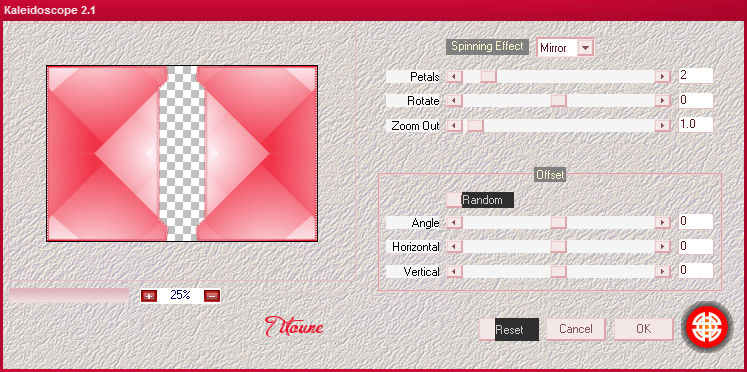
Task: Click Petals slider right arrow
Action: point(662,76)
